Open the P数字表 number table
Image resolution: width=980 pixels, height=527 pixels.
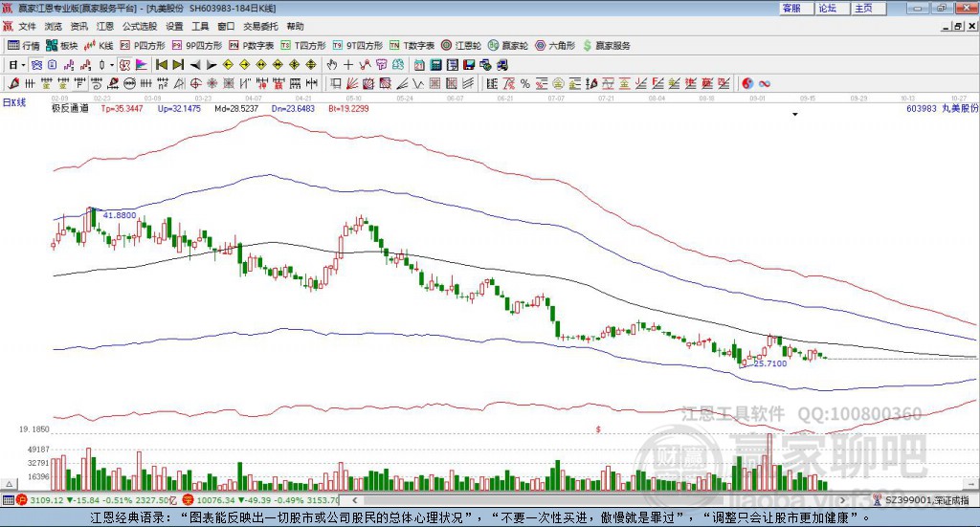pos(252,46)
